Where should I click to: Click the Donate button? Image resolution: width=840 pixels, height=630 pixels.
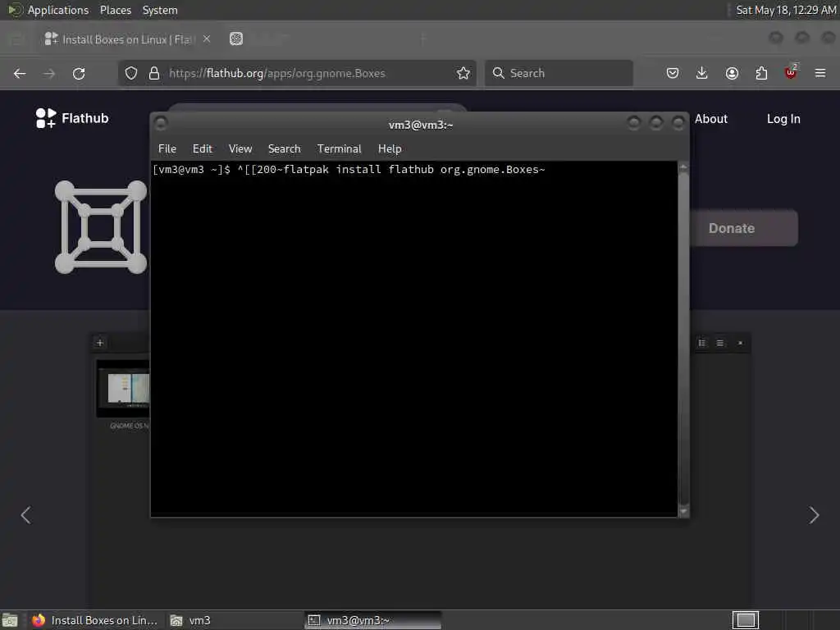coord(743,228)
